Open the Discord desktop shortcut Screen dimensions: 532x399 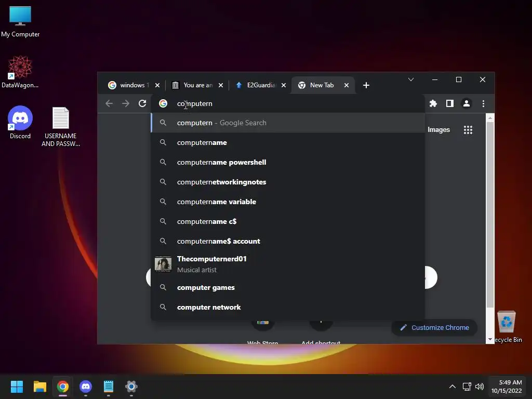(x=20, y=123)
